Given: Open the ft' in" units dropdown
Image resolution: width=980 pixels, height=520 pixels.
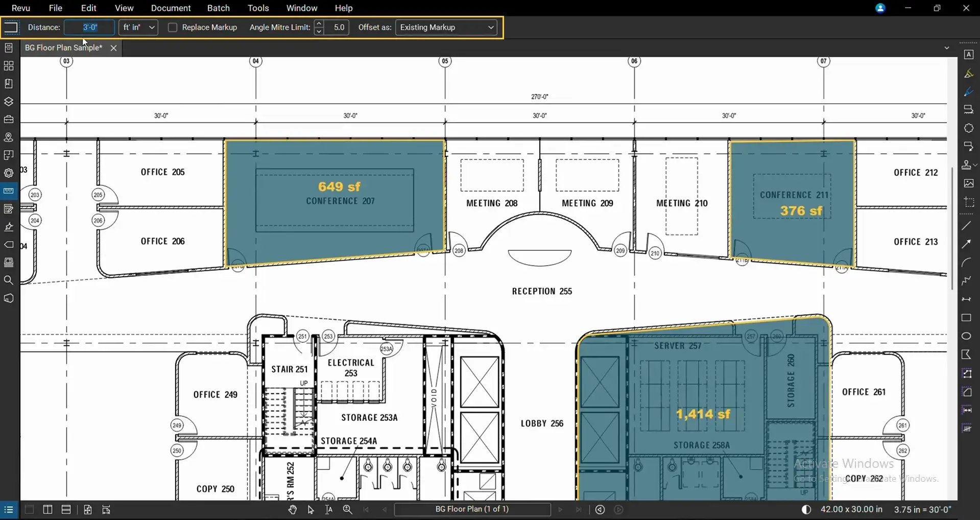Looking at the screenshot, I should (x=138, y=27).
